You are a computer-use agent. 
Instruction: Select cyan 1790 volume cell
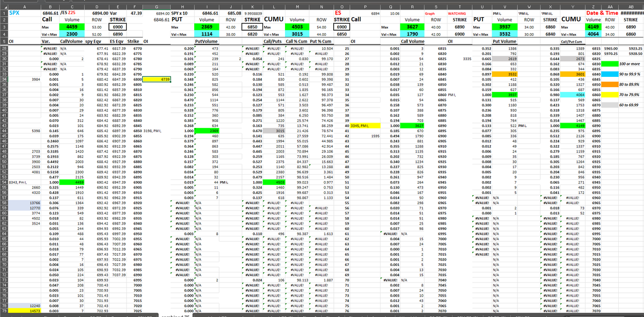[412, 33]
